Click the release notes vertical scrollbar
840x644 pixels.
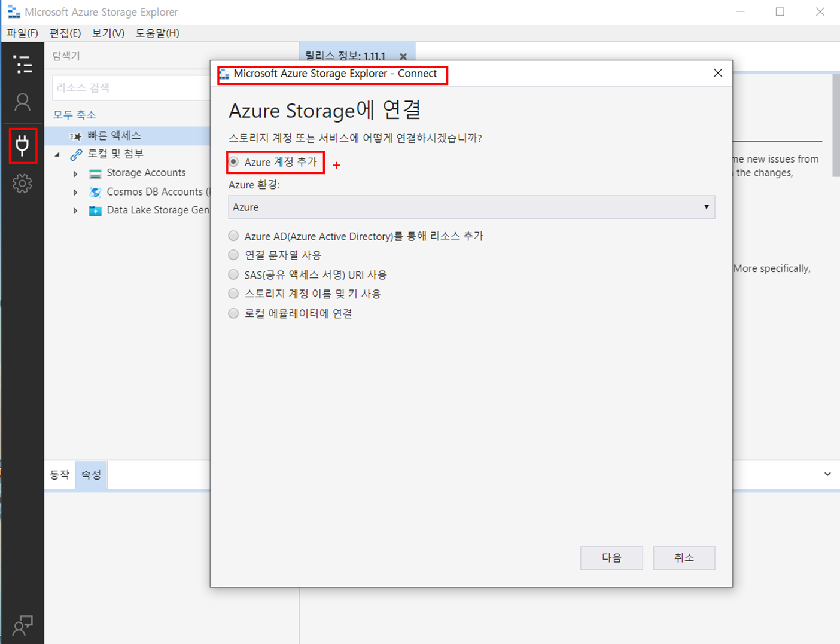(x=836, y=126)
